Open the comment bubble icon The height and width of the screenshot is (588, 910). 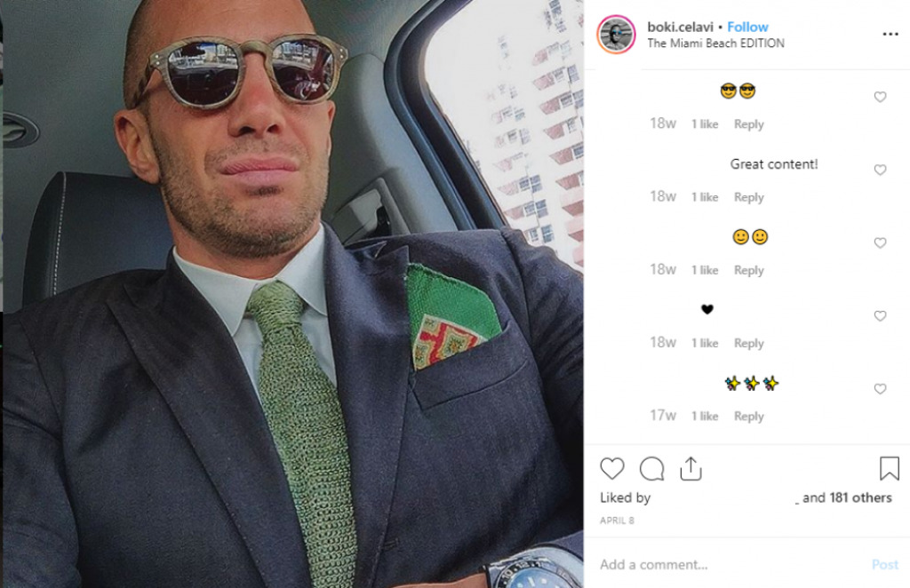click(x=651, y=468)
